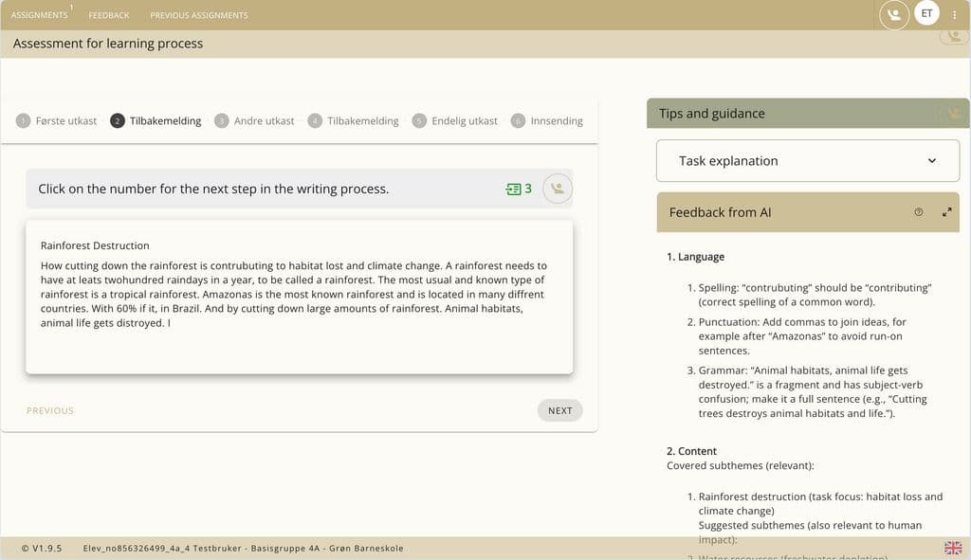Click the green step 3 indicator icon
Screen dimensions: 971x560
(519, 189)
